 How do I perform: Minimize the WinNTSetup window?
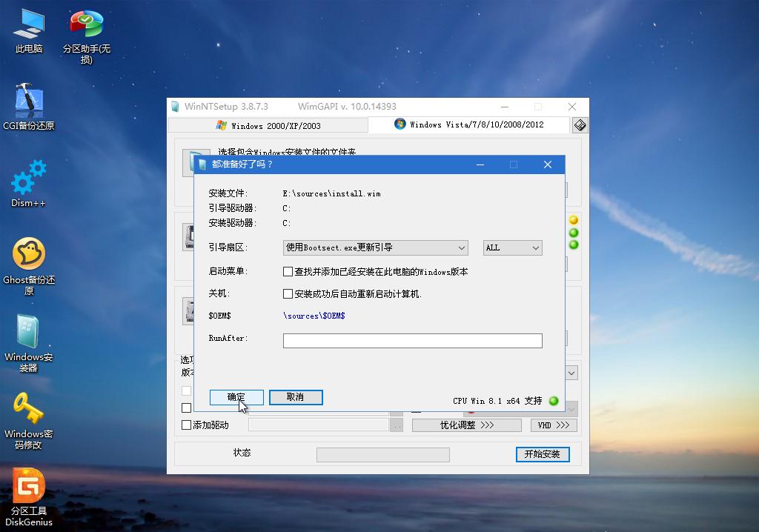pos(505,107)
